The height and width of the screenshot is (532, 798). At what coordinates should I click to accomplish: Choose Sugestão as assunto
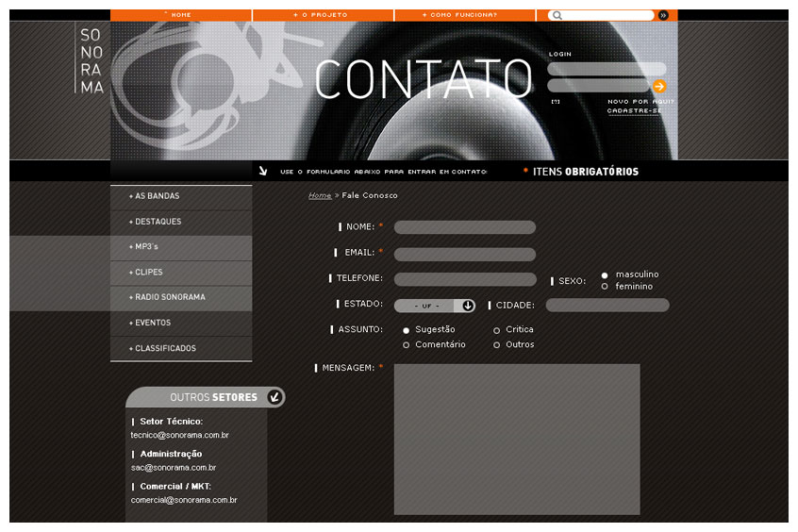pos(407,330)
